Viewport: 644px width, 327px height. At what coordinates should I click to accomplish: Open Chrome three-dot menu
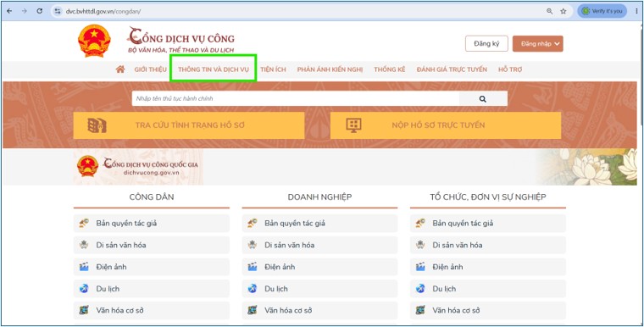tap(636, 11)
